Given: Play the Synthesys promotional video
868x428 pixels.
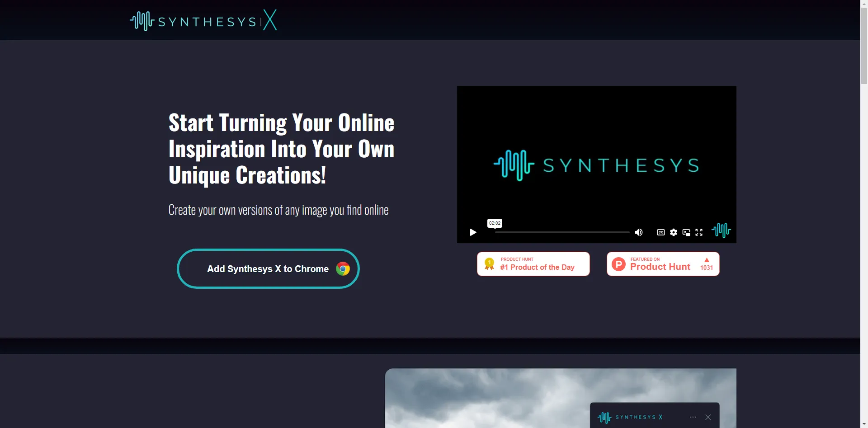Looking at the screenshot, I should point(472,232).
